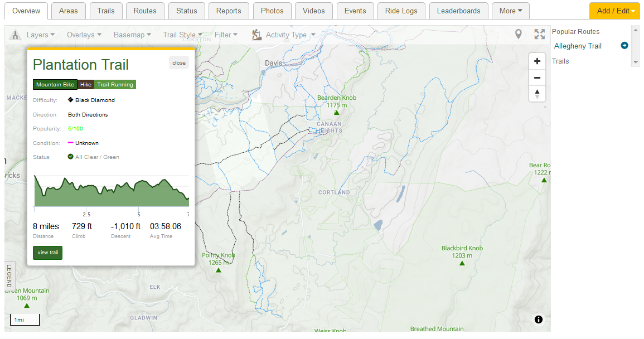This screenshot has height=339, width=644.
Task: Zoom out using the minus icon
Action: tap(537, 78)
